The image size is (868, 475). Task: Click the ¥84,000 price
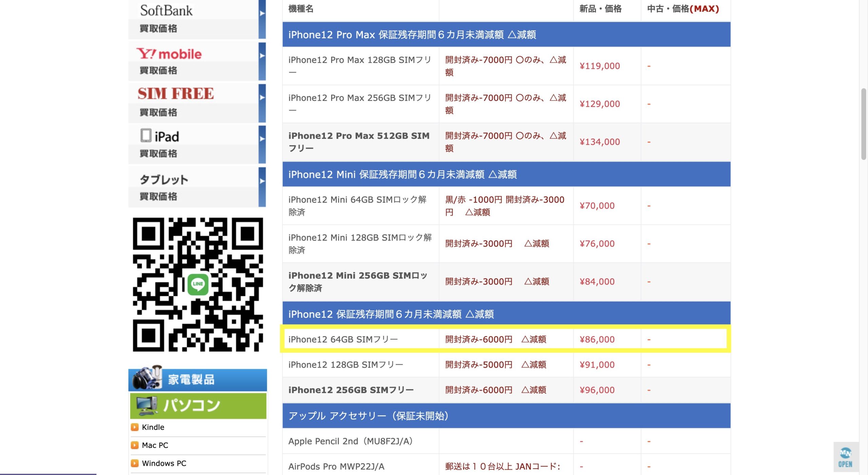click(x=597, y=282)
